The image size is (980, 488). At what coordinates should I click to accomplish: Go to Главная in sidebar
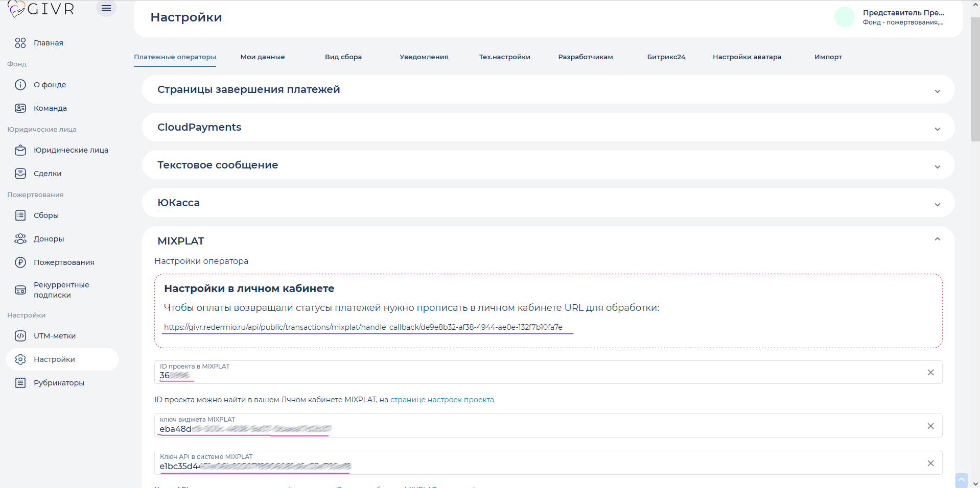pos(49,43)
